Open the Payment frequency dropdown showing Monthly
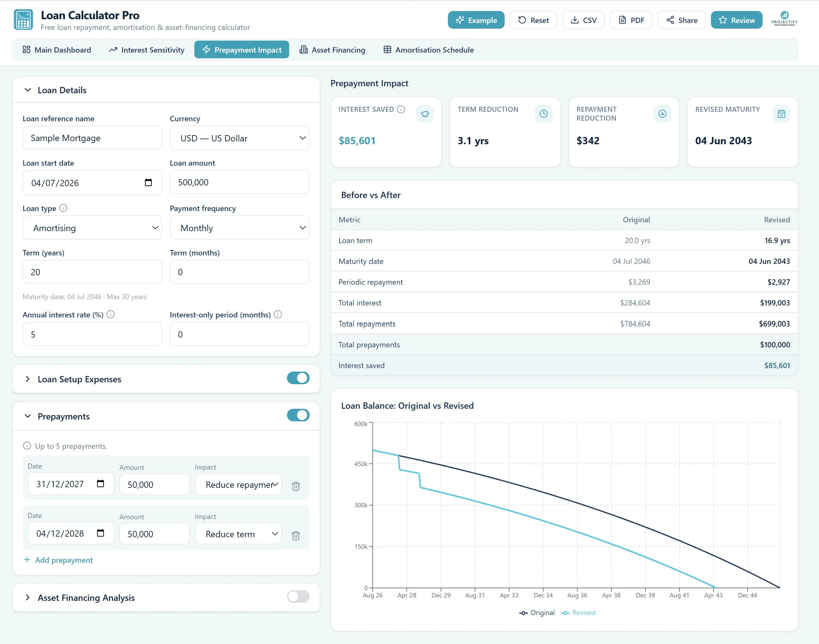The width and height of the screenshot is (819, 644). coord(239,228)
